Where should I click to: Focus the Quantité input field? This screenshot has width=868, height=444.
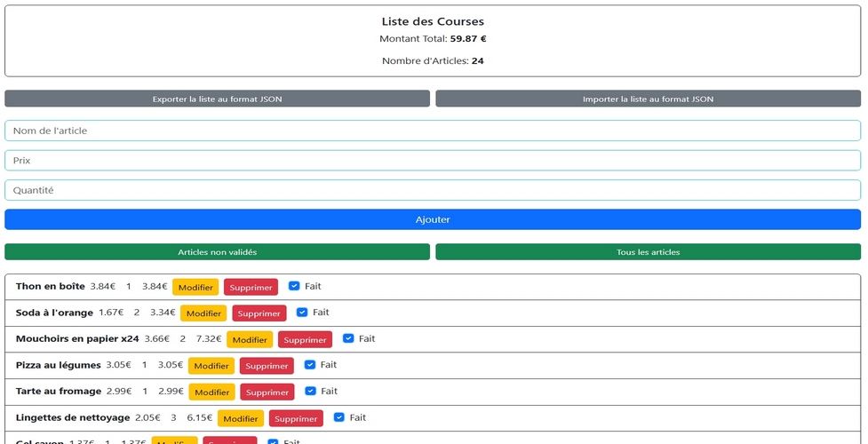(x=433, y=190)
